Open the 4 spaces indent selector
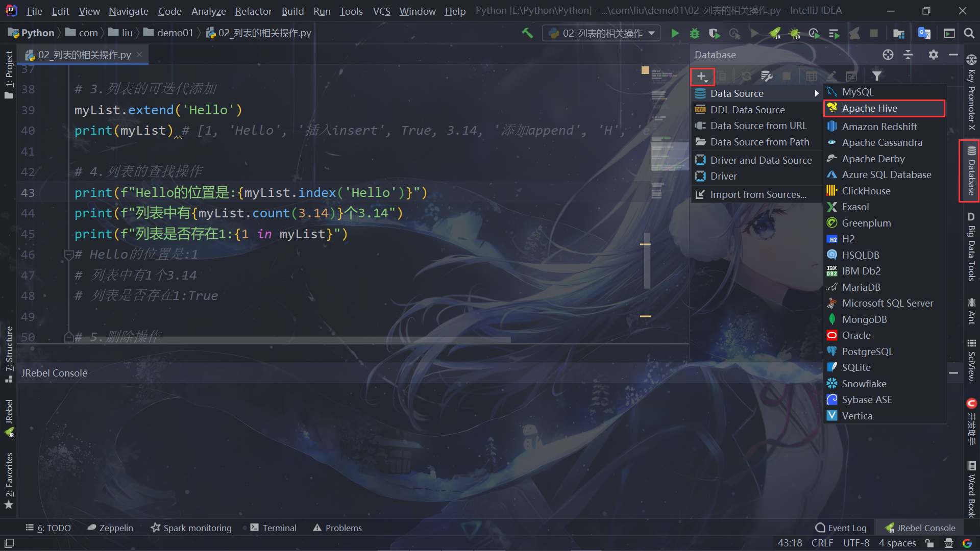 (897, 543)
